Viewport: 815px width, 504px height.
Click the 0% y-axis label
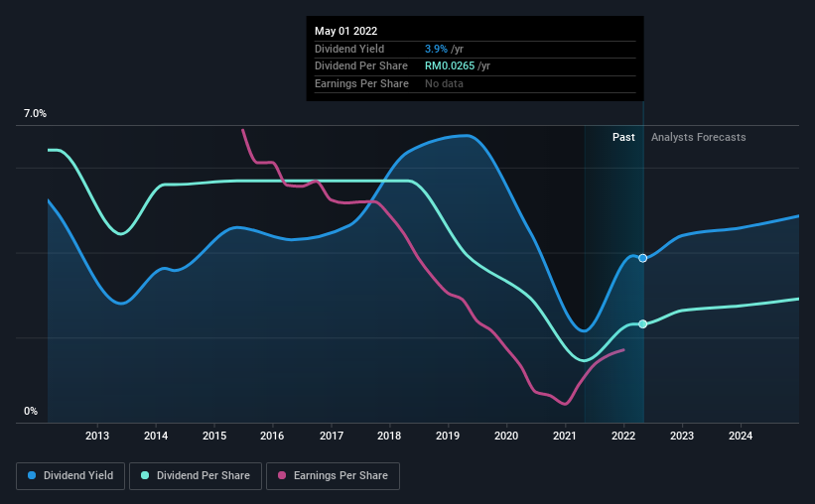pos(31,411)
